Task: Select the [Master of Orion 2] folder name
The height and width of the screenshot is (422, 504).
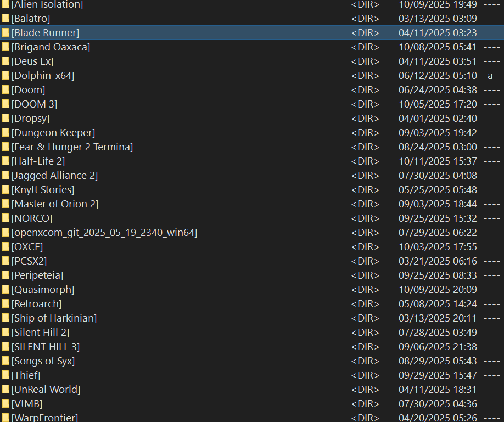Action: 55,204
